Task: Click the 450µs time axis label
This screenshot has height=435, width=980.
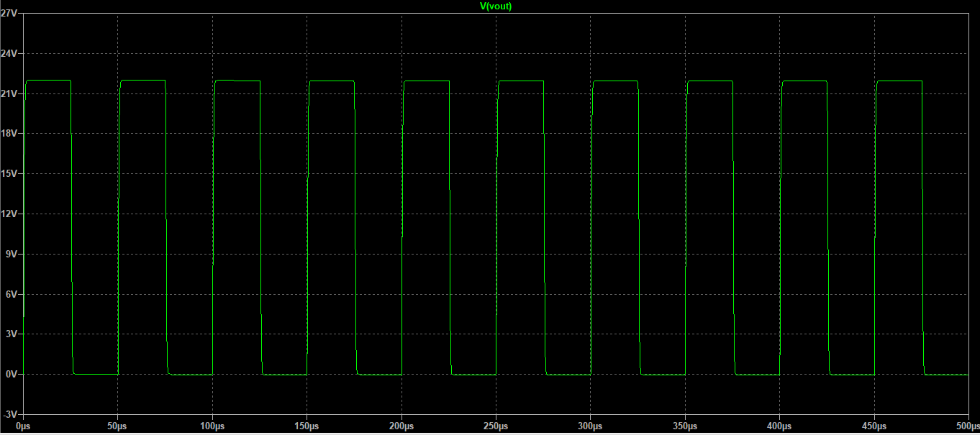Action: [x=874, y=427]
